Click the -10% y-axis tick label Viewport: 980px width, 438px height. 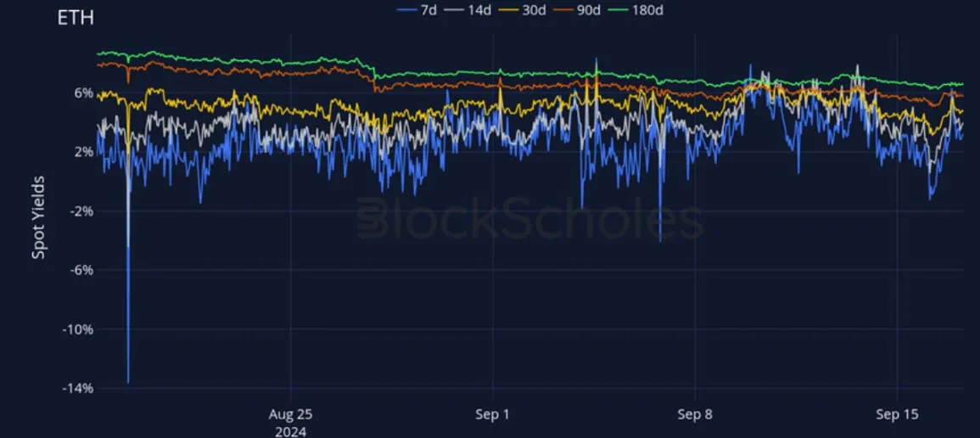tap(78, 329)
